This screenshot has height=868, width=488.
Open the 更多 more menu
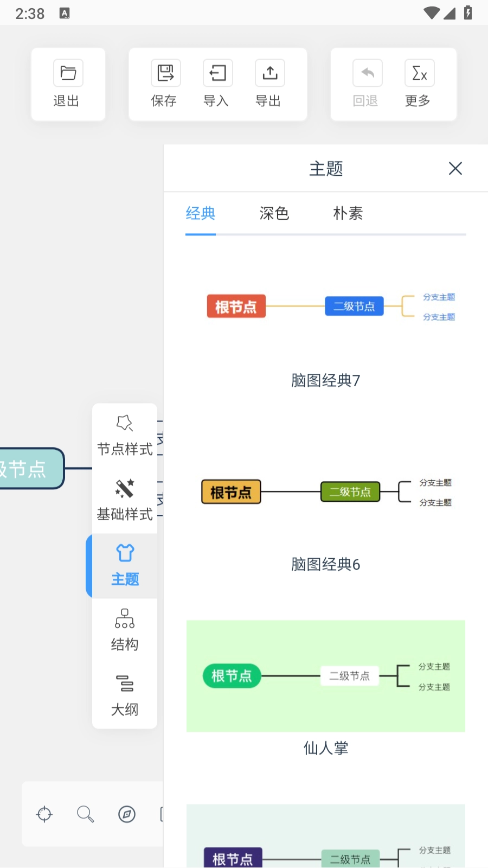[x=419, y=73]
